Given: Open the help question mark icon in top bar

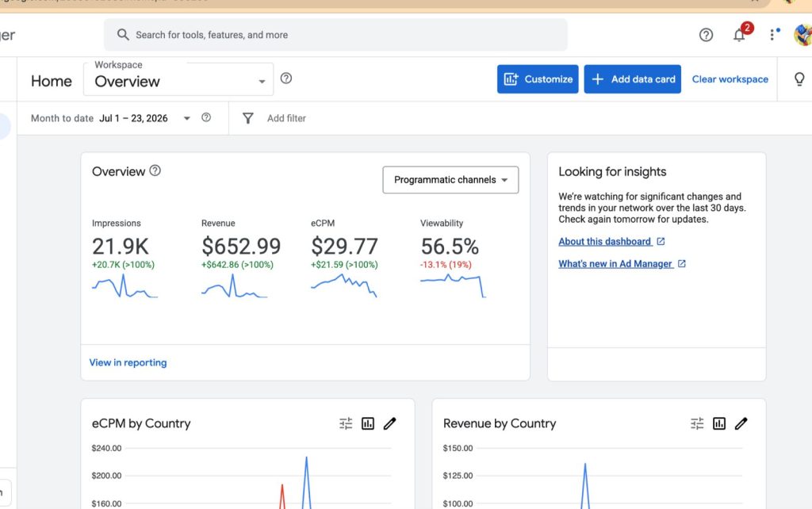Looking at the screenshot, I should coord(706,35).
